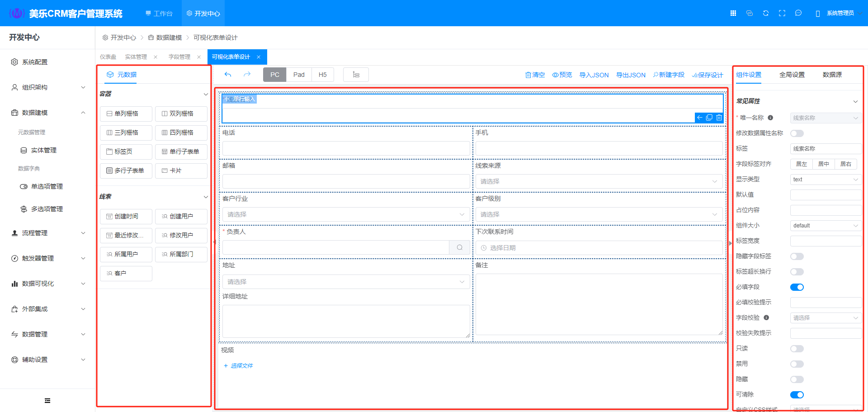This screenshot has width=868, height=412.
Task: Disable the 必填字段 toggle switch
Action: tap(797, 287)
